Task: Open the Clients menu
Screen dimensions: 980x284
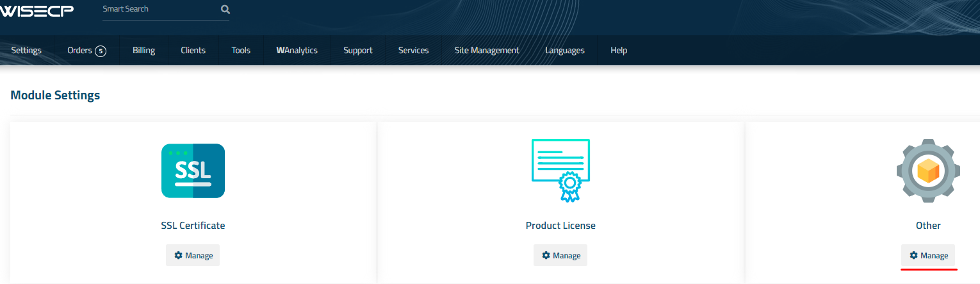Action: pyautogui.click(x=193, y=50)
